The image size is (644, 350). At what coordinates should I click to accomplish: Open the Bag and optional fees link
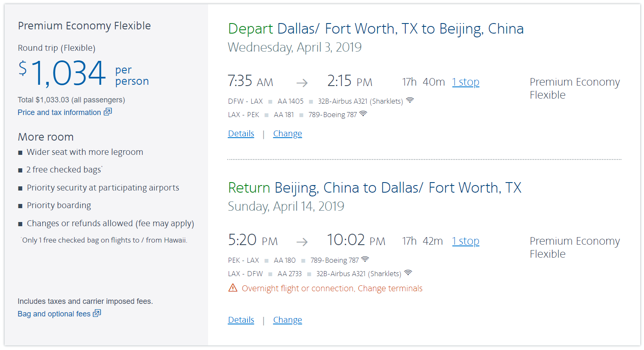[54, 314]
